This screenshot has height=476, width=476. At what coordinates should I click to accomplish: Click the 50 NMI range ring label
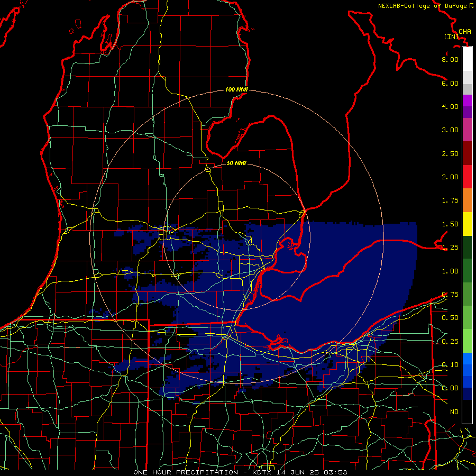click(x=236, y=163)
